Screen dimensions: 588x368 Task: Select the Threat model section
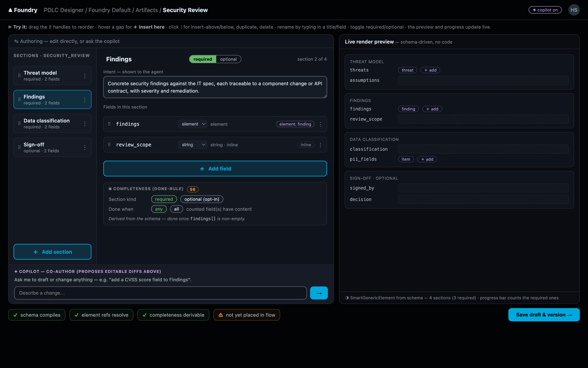(x=52, y=76)
